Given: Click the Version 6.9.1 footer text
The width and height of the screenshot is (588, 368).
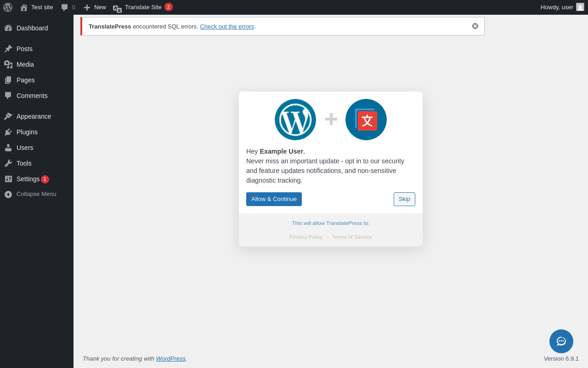Looking at the screenshot, I should click(x=561, y=359).
